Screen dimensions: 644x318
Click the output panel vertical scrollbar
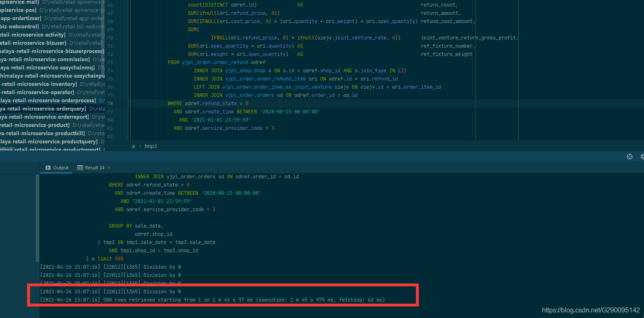tap(38, 218)
